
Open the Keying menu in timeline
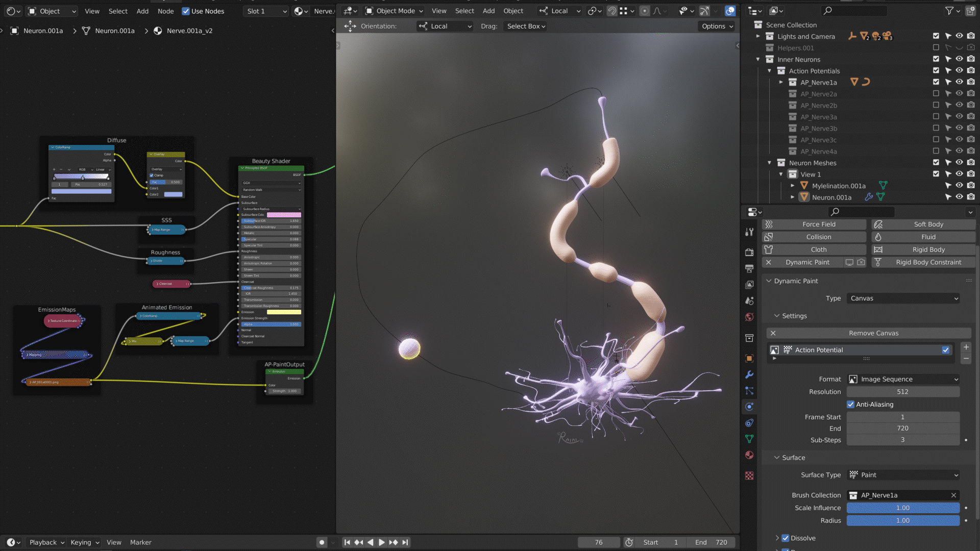pyautogui.click(x=84, y=542)
